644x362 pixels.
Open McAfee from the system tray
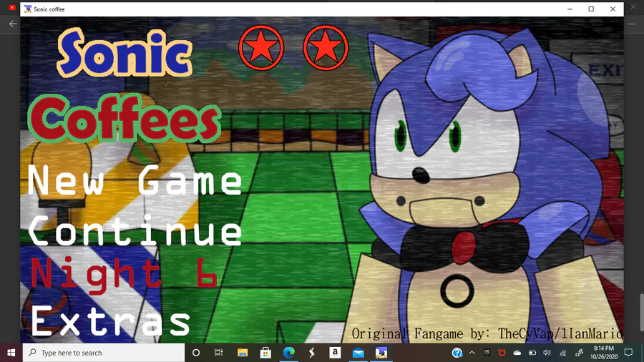502,353
